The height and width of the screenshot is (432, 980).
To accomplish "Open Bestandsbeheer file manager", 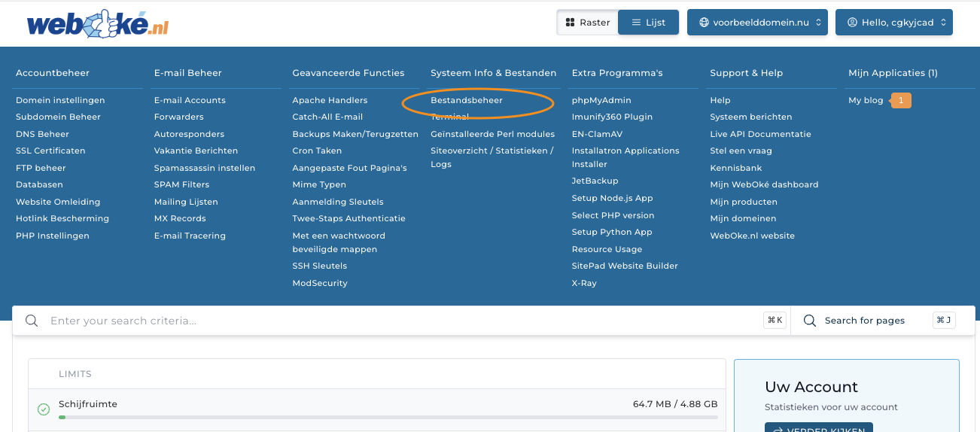I will [467, 100].
